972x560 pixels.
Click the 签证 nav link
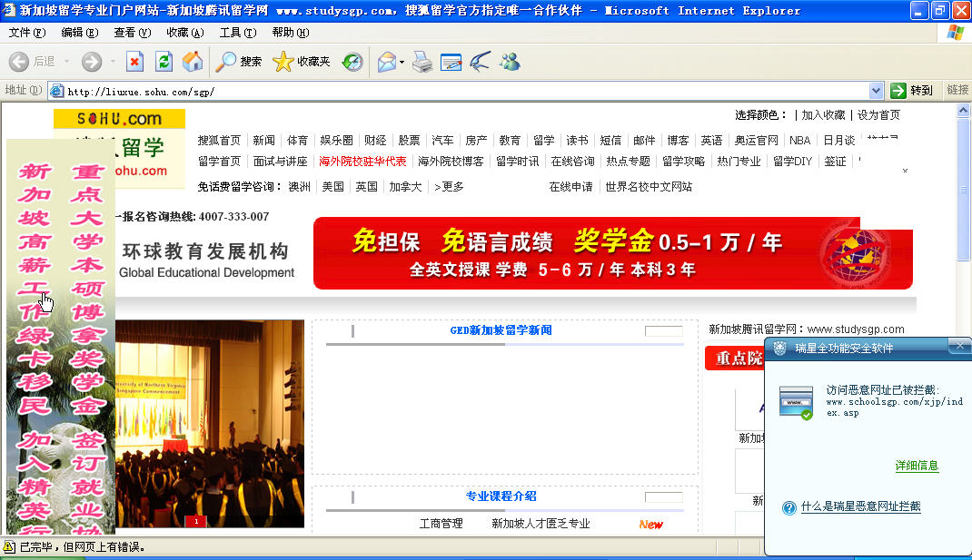tap(835, 161)
